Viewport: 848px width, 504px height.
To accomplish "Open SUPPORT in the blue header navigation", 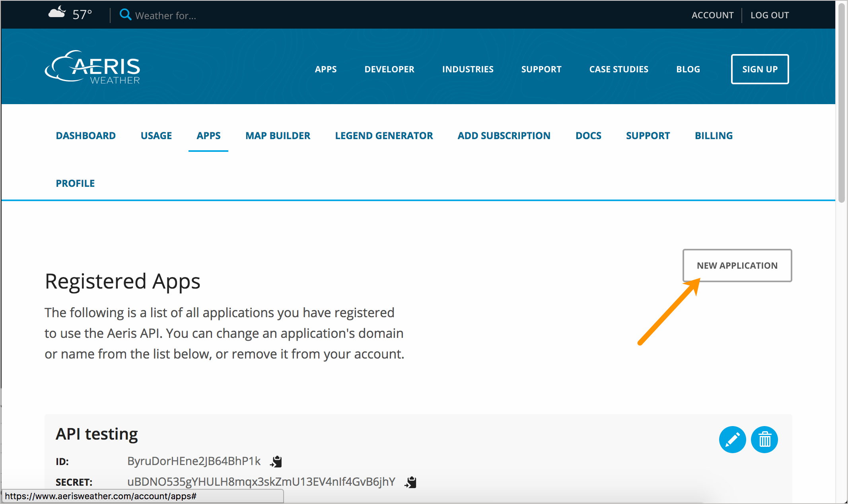I will [x=541, y=69].
